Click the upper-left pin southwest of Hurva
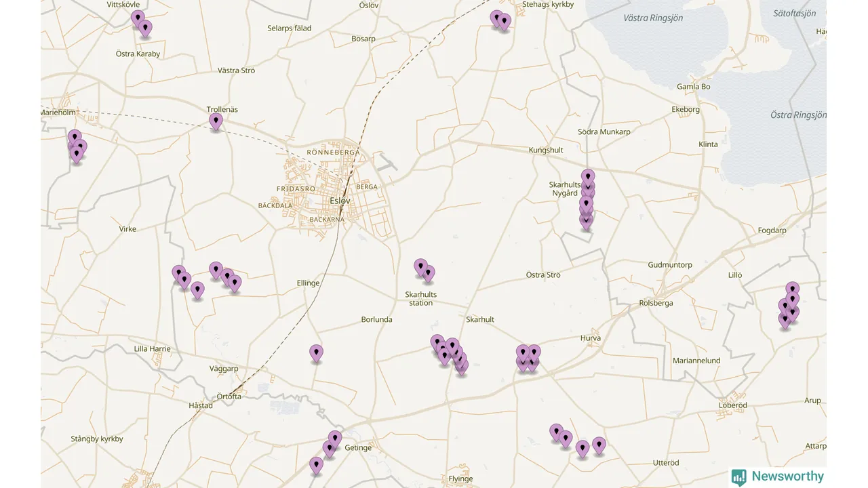 point(522,353)
